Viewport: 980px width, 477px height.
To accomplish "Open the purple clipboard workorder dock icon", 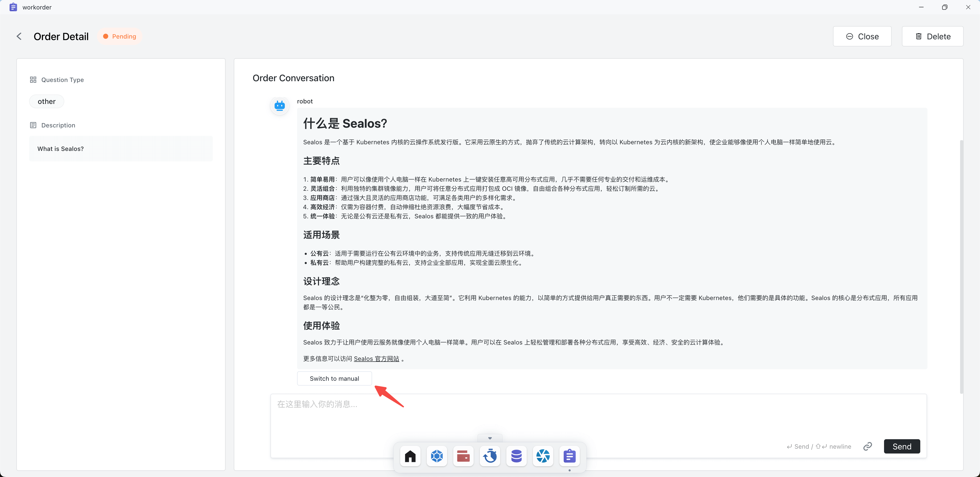I will [x=570, y=456].
